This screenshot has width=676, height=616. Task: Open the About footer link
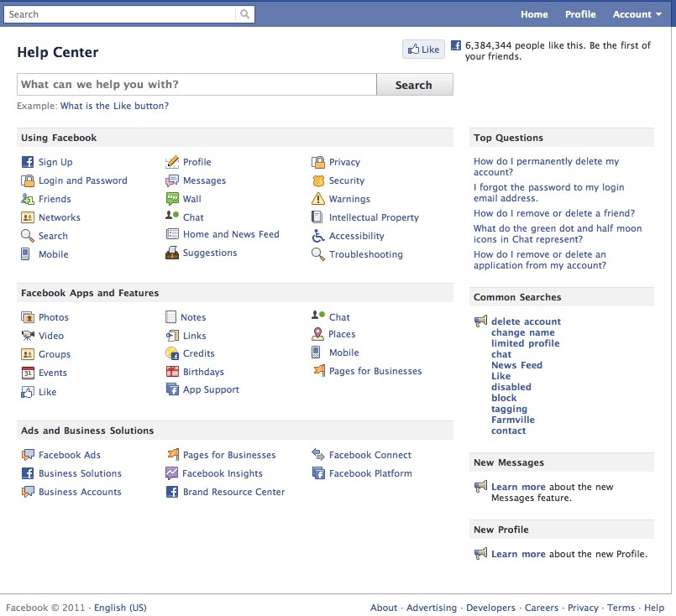tap(384, 608)
